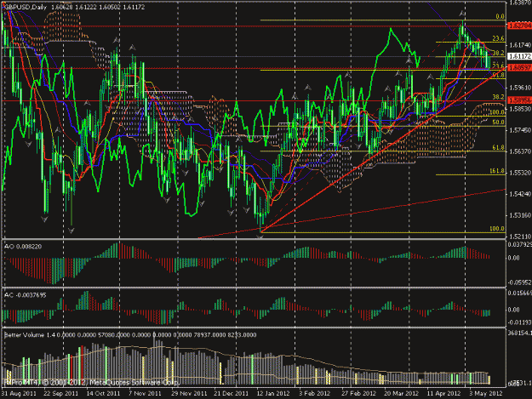Click the 3 Feb 2012 date label
532x399 pixels.
click(314, 394)
